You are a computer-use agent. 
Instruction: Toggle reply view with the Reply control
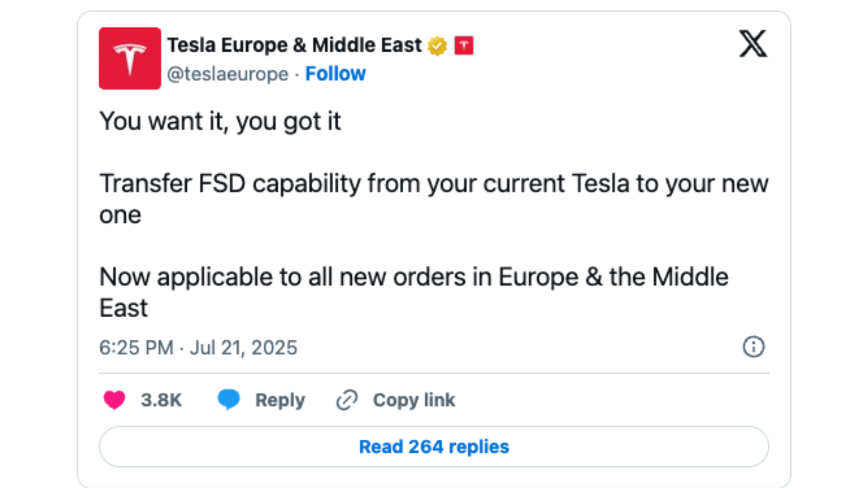click(279, 399)
